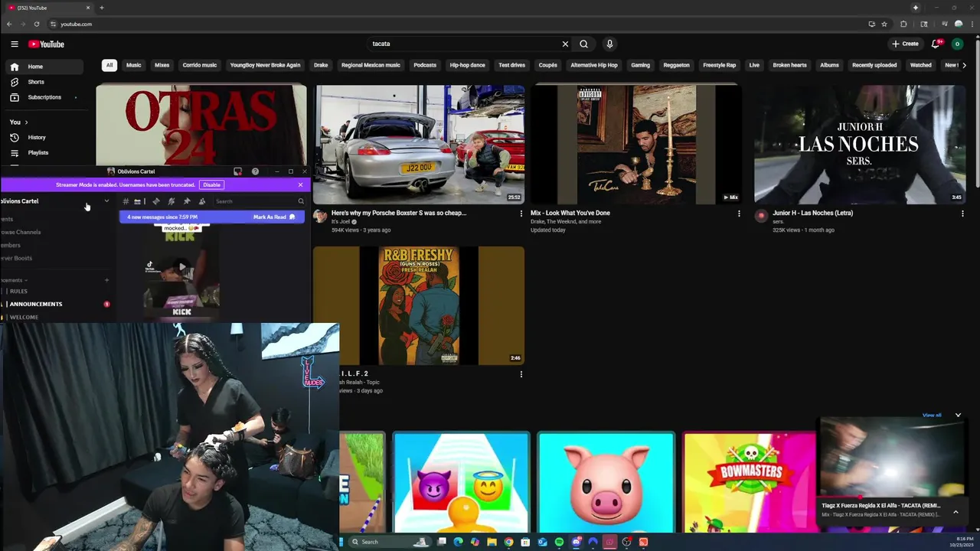980x551 pixels.
Task: Select the 'Mixes' filter chip
Action: [162, 65]
